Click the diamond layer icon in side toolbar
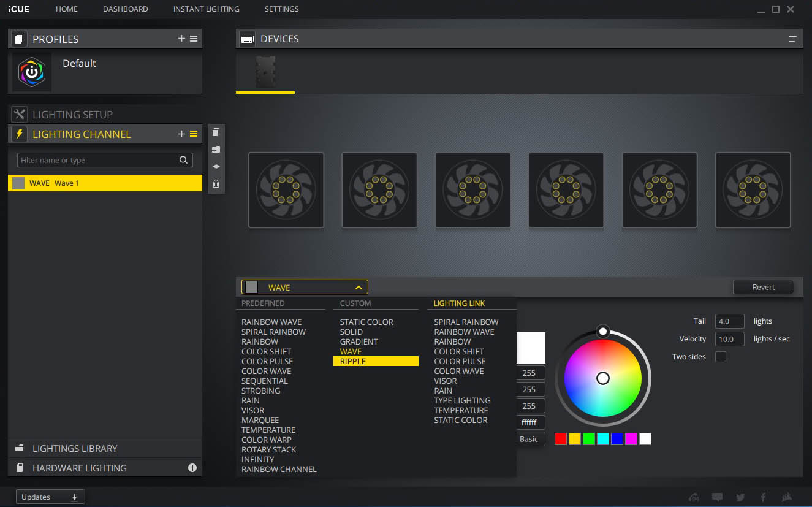Image resolution: width=812 pixels, height=507 pixels. click(216, 167)
